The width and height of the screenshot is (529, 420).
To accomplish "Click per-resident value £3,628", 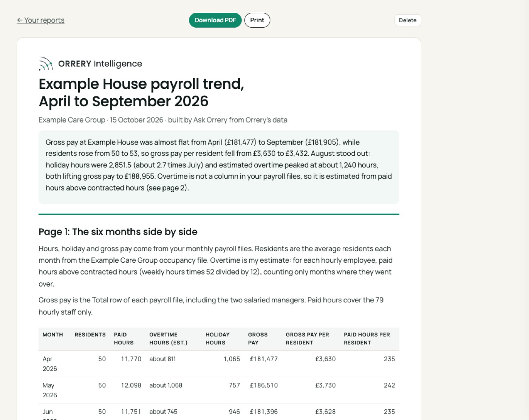I will point(325,412).
